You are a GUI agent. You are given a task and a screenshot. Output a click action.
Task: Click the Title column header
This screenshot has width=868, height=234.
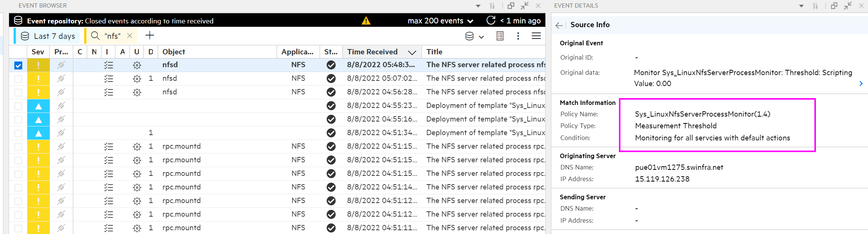point(434,52)
